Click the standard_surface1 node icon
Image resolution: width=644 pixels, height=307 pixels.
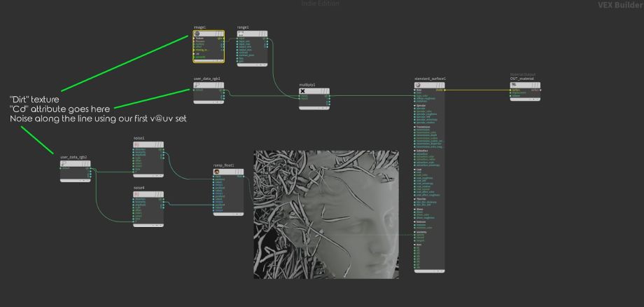pos(419,85)
